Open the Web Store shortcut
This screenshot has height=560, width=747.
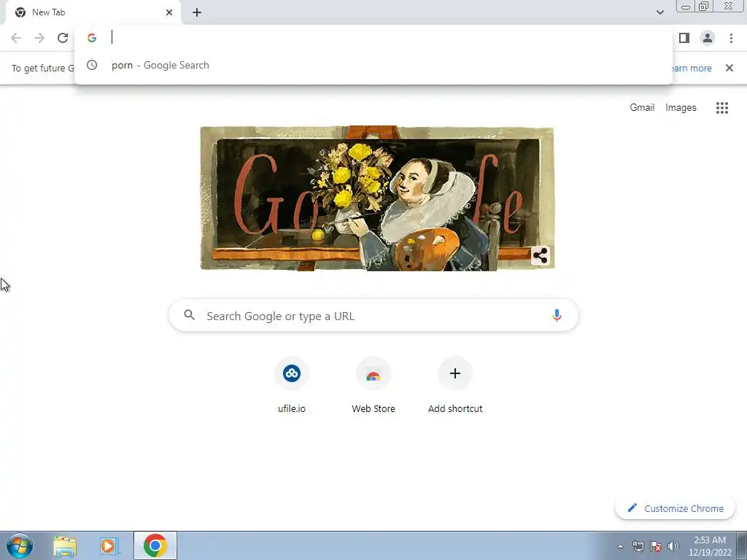(373, 386)
